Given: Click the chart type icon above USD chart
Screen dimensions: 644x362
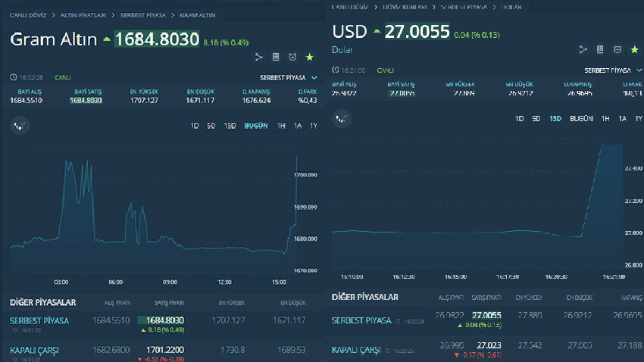Looking at the screenshot, I should 343,119.
